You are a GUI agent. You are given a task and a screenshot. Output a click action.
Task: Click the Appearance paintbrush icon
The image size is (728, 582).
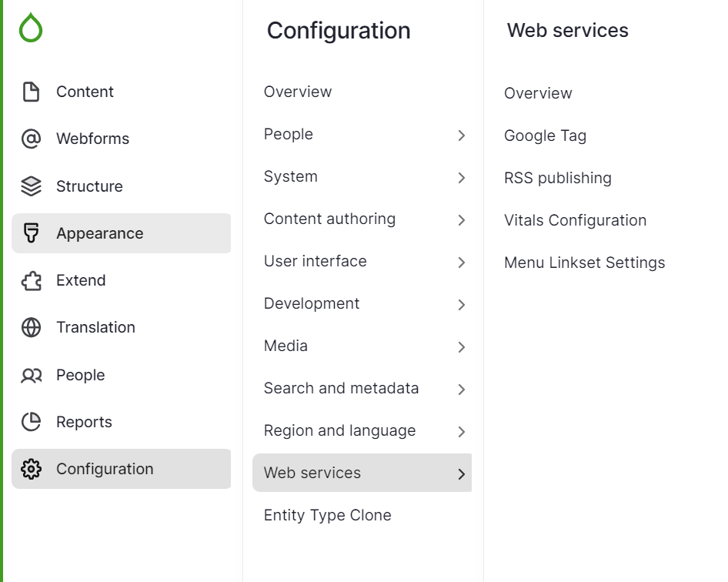click(x=31, y=233)
